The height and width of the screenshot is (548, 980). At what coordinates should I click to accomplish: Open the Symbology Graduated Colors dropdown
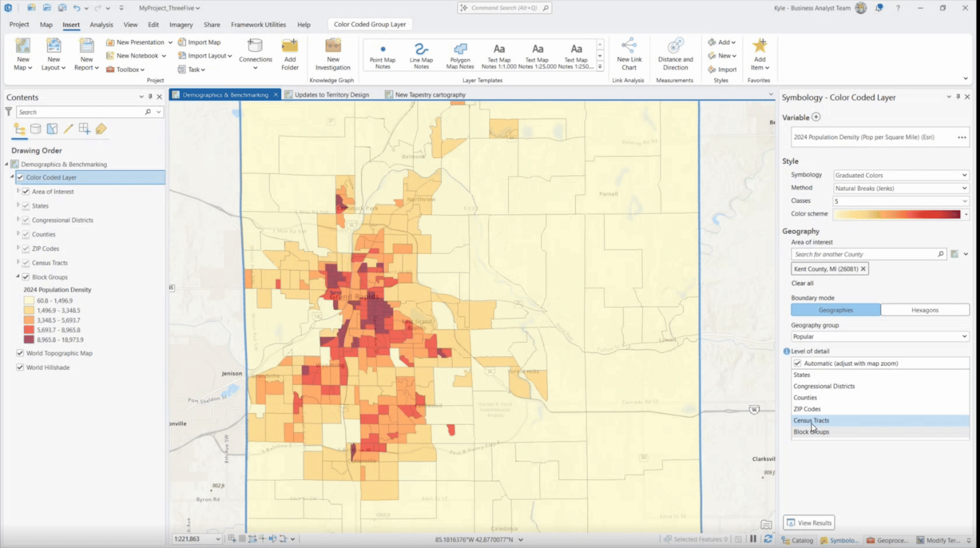click(x=900, y=175)
